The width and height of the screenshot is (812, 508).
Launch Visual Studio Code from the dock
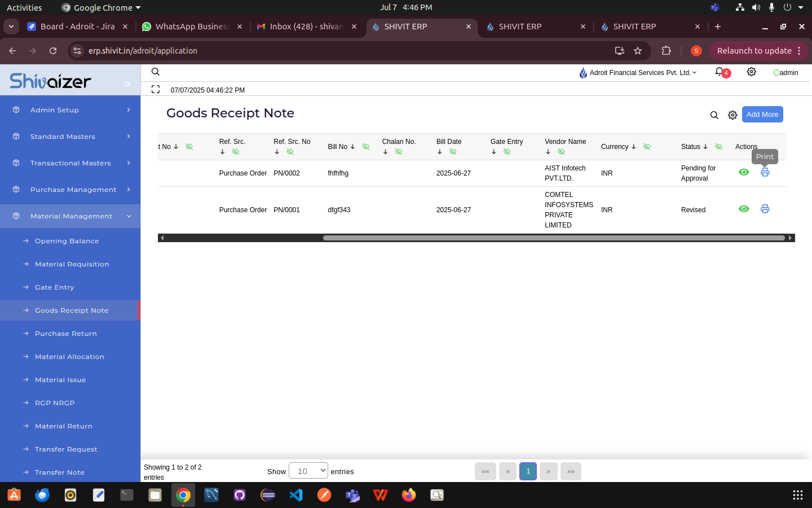click(296, 496)
